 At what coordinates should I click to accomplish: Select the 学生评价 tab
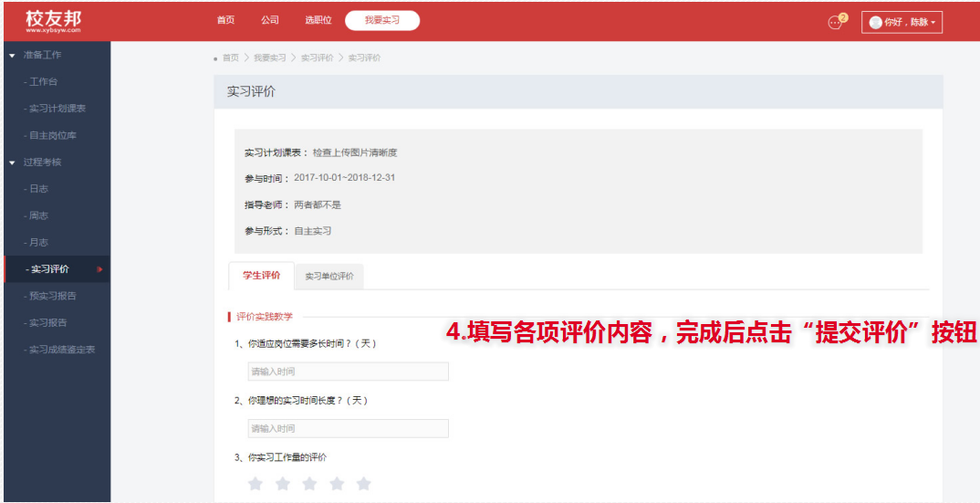(262, 275)
